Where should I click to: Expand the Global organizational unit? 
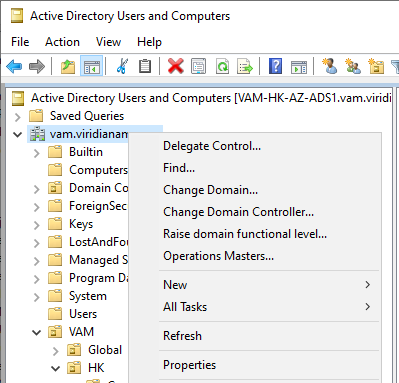coord(56,351)
